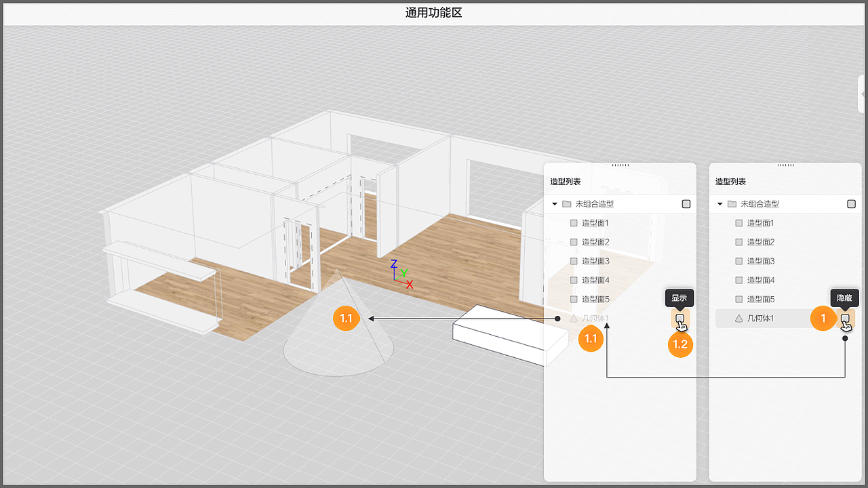The image size is (868, 488).
Task: Select 造型面4 in the shape list
Action: 597,280
